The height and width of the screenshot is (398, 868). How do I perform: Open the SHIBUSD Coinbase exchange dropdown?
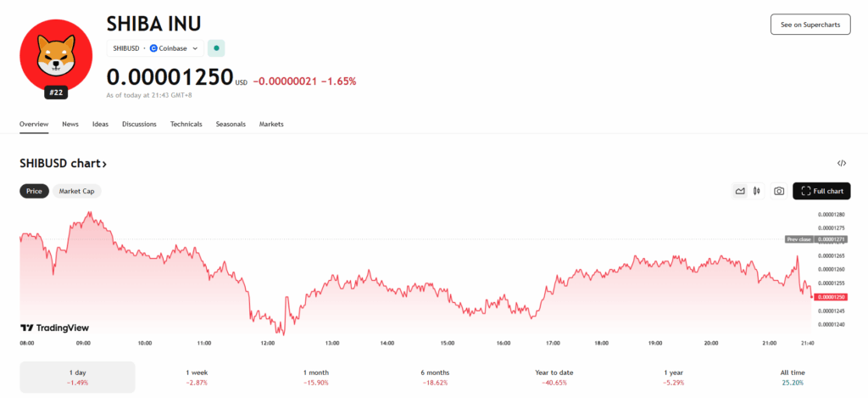[x=156, y=48]
